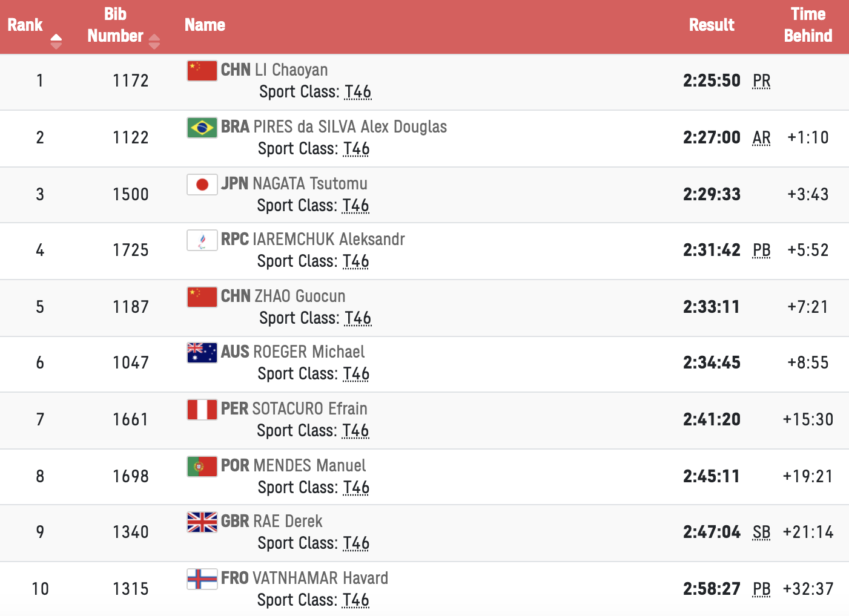The height and width of the screenshot is (616, 849).
Task: Click the Faroe Islands flag icon
Action: click(x=202, y=579)
